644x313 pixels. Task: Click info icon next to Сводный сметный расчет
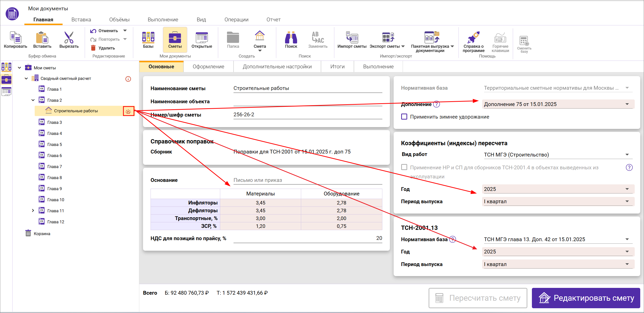[128, 79]
